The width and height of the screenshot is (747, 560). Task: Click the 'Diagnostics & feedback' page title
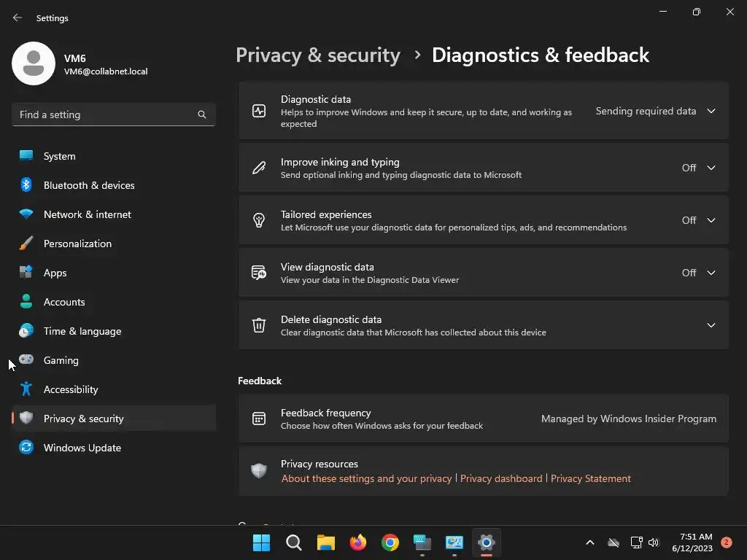click(541, 55)
